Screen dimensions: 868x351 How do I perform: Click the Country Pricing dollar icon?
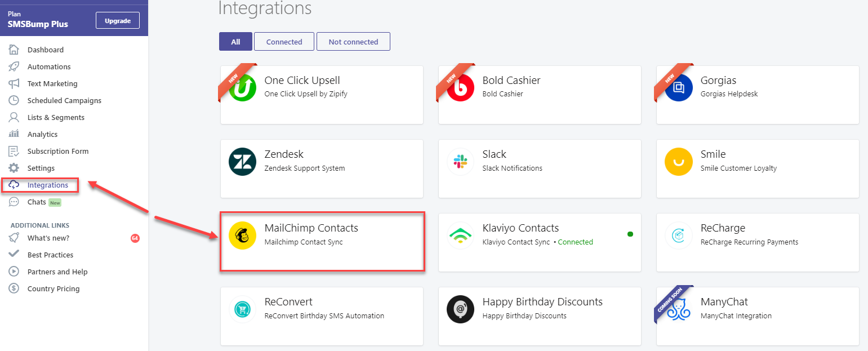14,288
